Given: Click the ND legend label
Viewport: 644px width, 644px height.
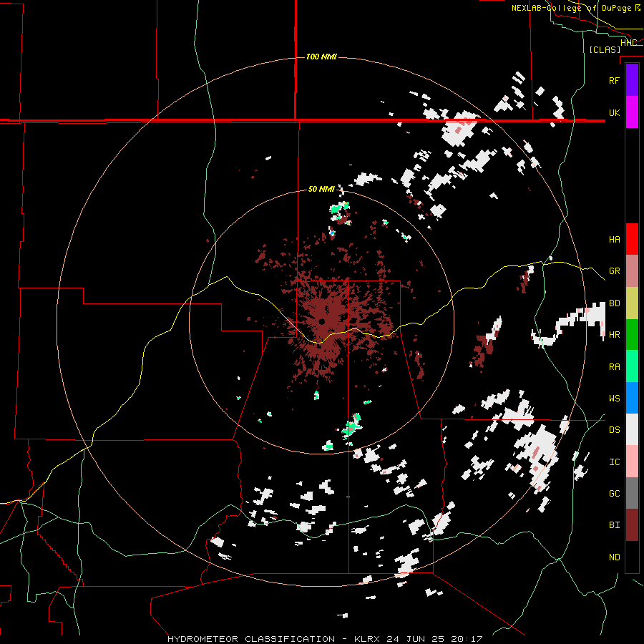Looking at the screenshot, I should (614, 557).
